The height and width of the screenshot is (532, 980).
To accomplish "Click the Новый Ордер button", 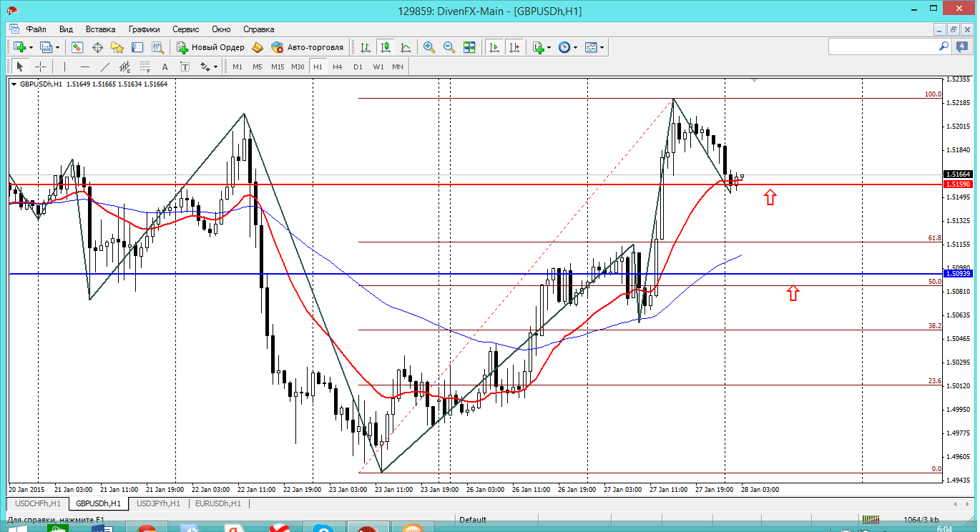I will [210, 47].
